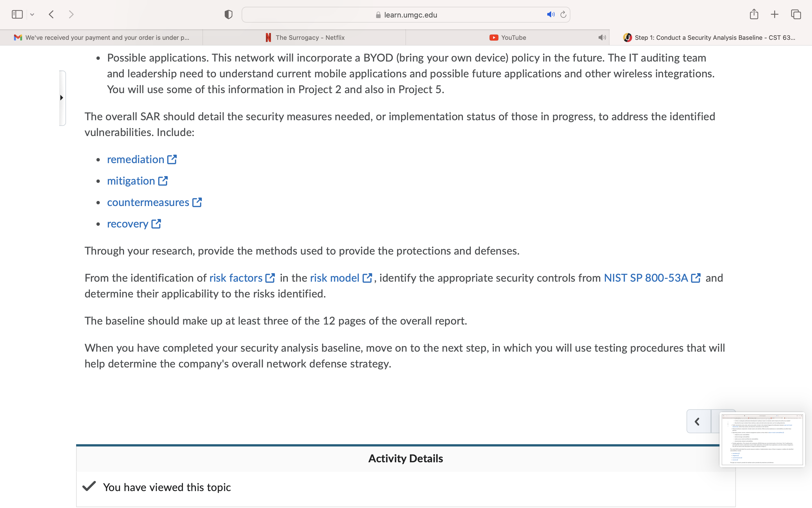Viewport: 812px width, 508px height.
Task: Open the Share menu icon
Action: 754,14
